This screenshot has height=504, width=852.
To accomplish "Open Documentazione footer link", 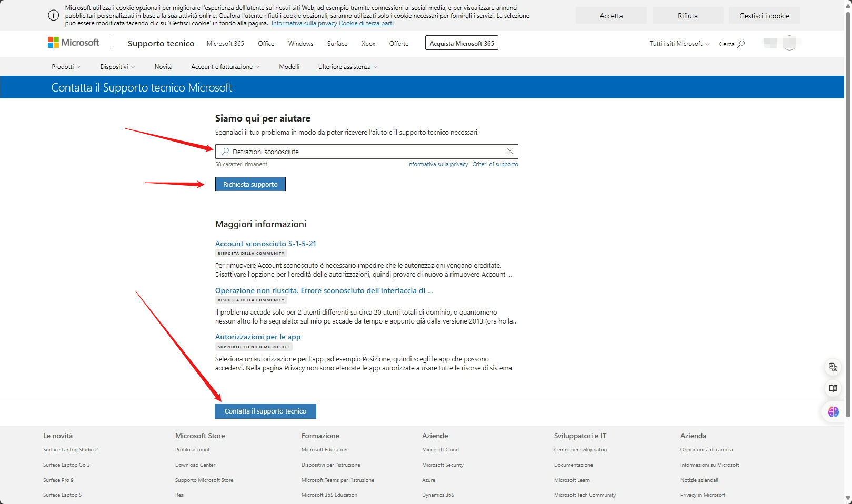I will coord(574,465).
